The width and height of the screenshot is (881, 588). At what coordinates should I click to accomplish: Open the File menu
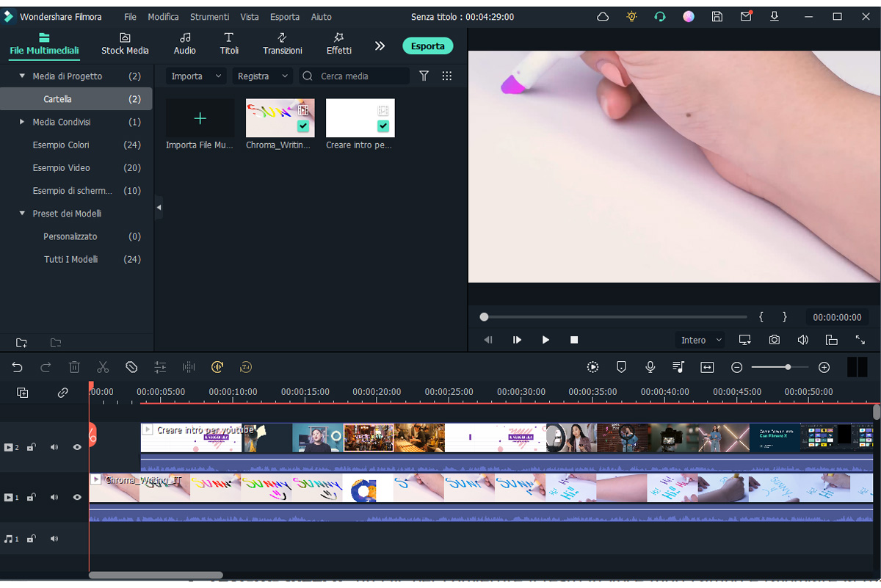[130, 17]
